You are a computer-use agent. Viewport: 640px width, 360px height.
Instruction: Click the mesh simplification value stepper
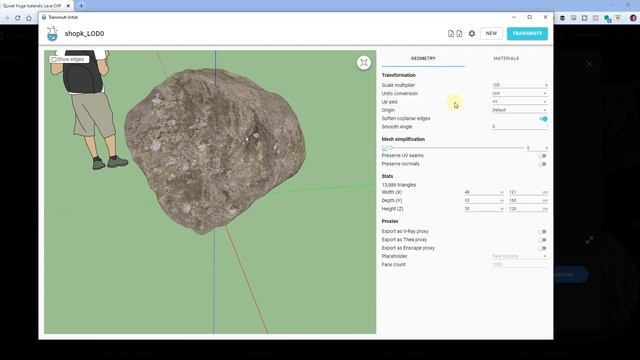(546, 148)
